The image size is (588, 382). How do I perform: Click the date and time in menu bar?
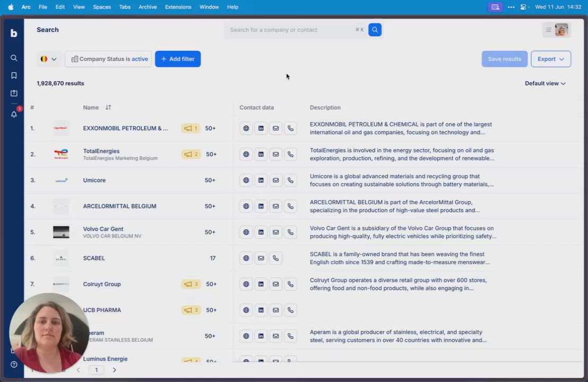click(558, 7)
